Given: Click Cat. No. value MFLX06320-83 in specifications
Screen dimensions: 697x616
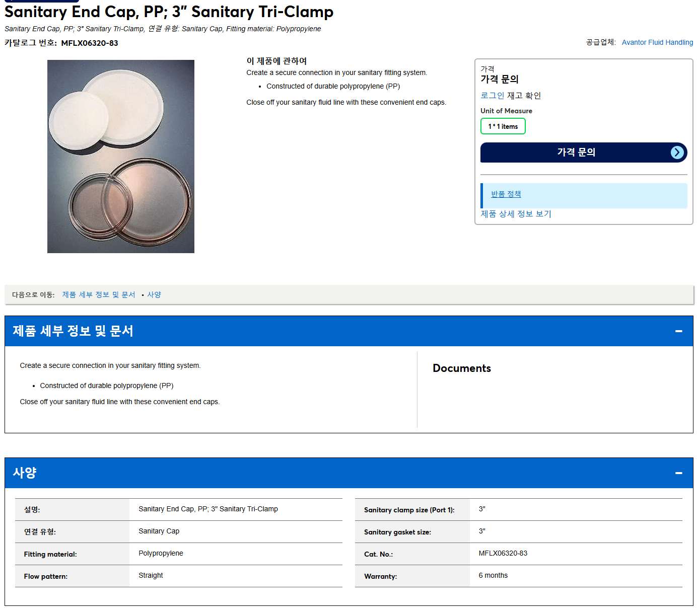Looking at the screenshot, I should (x=503, y=554).
